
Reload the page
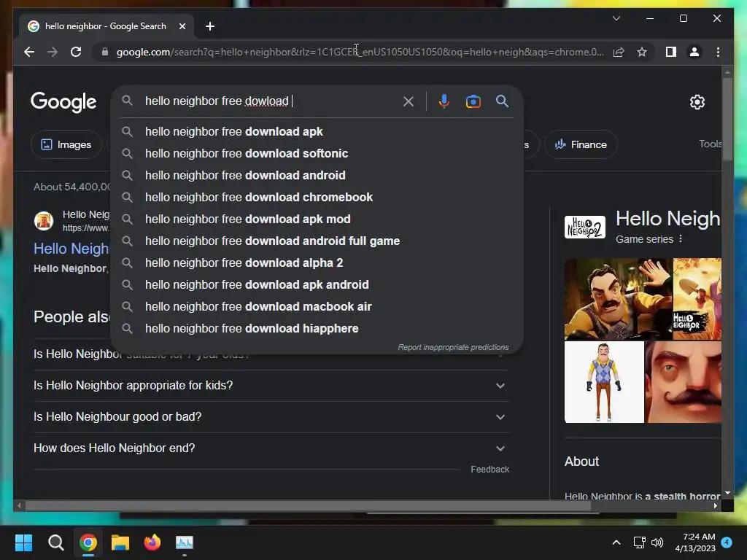click(x=76, y=52)
